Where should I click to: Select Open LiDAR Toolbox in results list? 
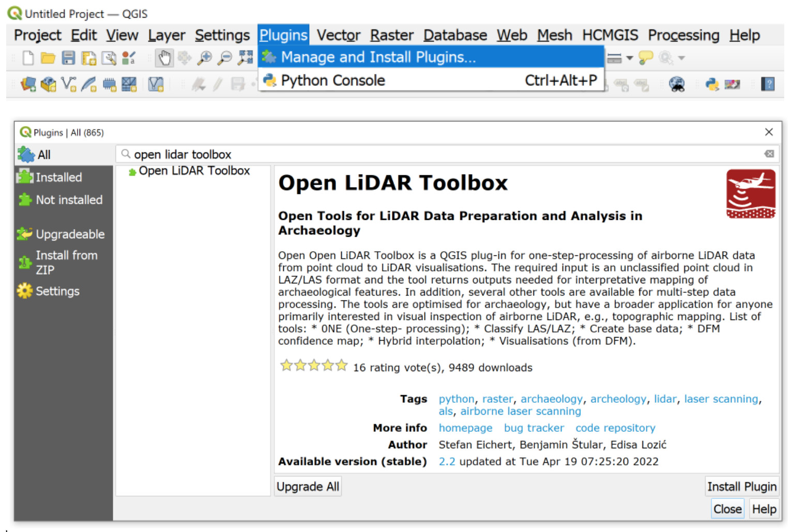[x=194, y=171]
